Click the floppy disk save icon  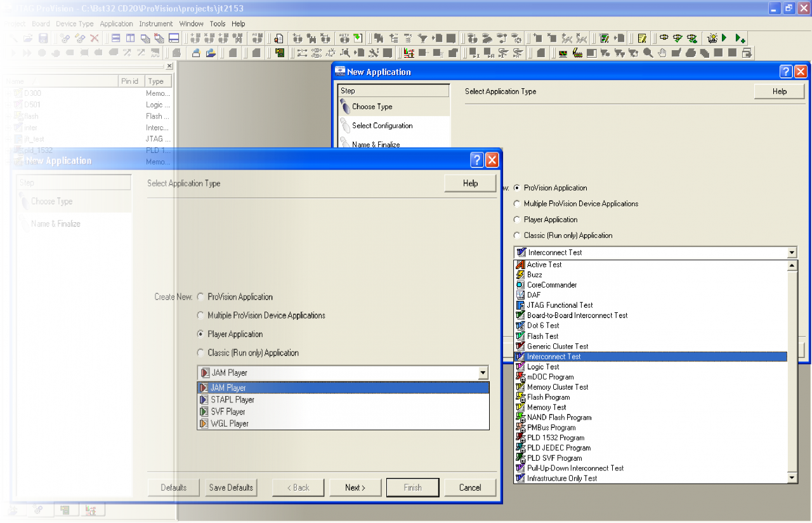pos(43,38)
